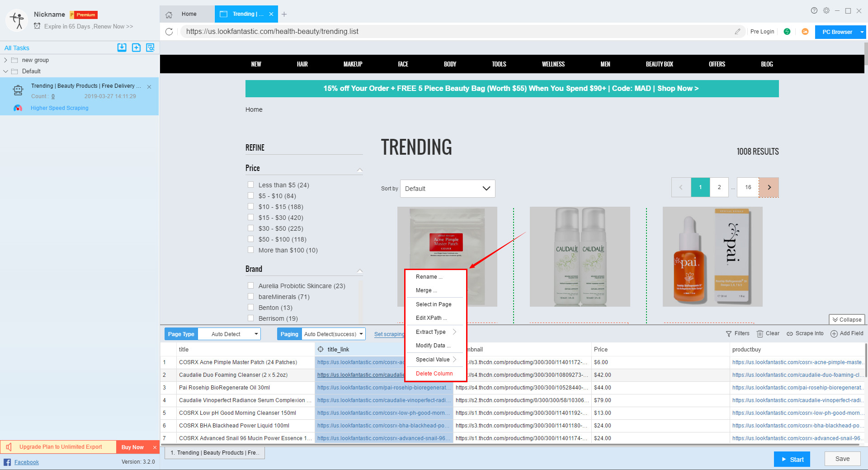Remove the Trending task with its X icon
868x470 pixels.
pyautogui.click(x=149, y=87)
